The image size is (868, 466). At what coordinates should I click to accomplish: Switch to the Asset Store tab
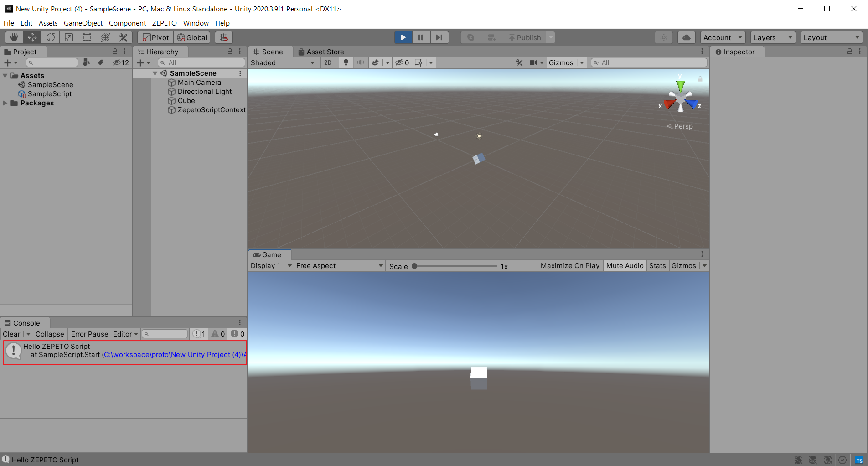[x=321, y=52]
